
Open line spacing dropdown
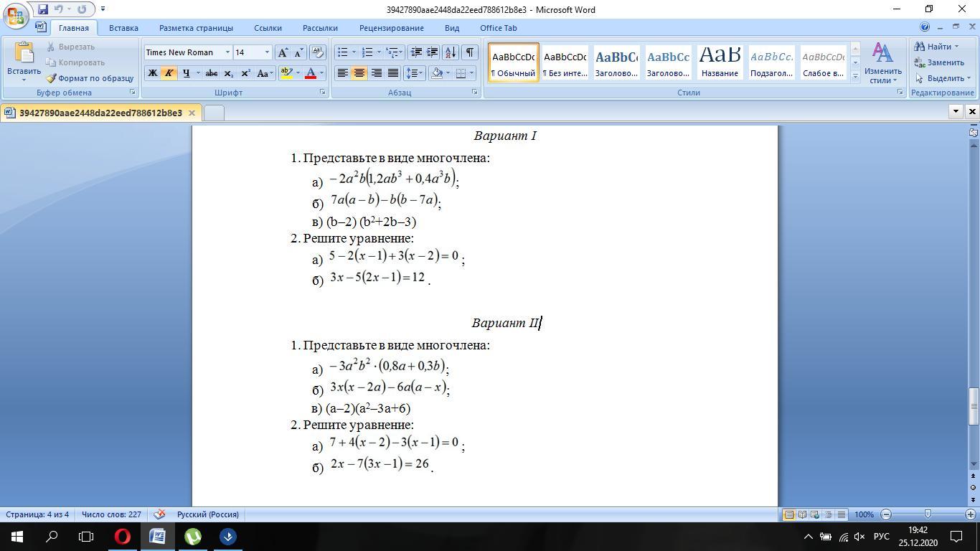415,73
